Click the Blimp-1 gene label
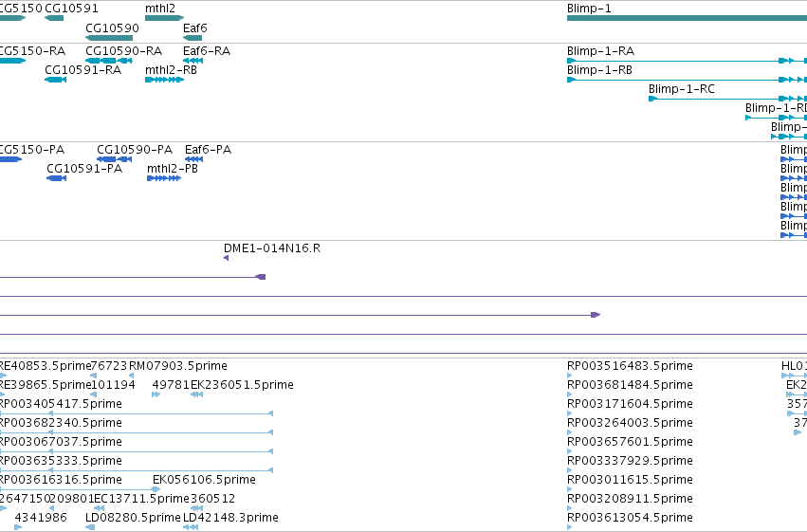The image size is (807, 532). pos(589,9)
